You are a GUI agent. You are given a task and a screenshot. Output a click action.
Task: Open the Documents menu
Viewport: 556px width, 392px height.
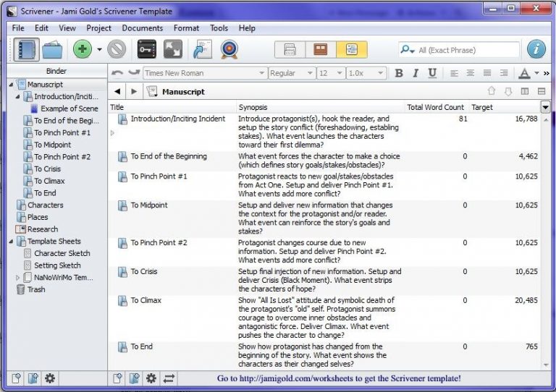point(142,28)
